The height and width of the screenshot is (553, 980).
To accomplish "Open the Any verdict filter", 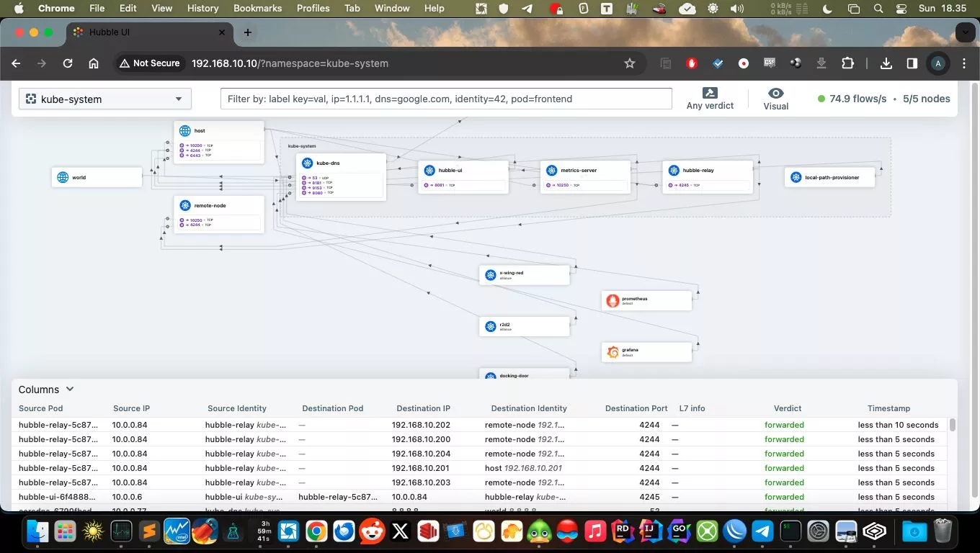I will click(x=710, y=99).
